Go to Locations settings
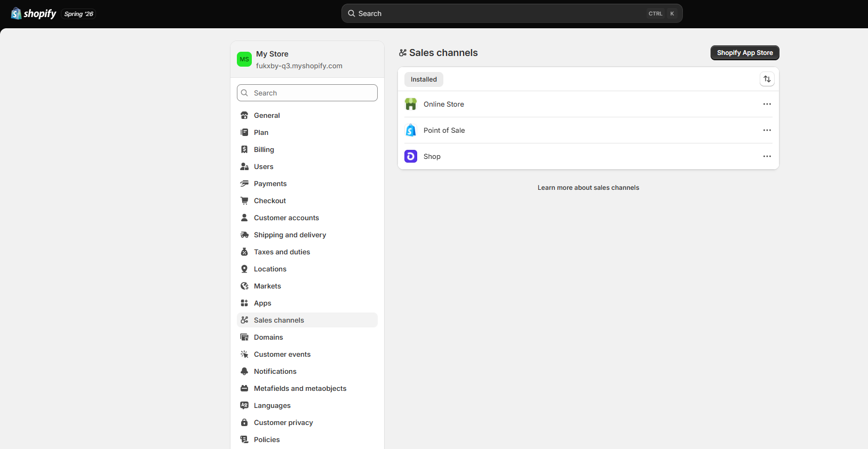The height and width of the screenshot is (449, 868). (x=307, y=269)
